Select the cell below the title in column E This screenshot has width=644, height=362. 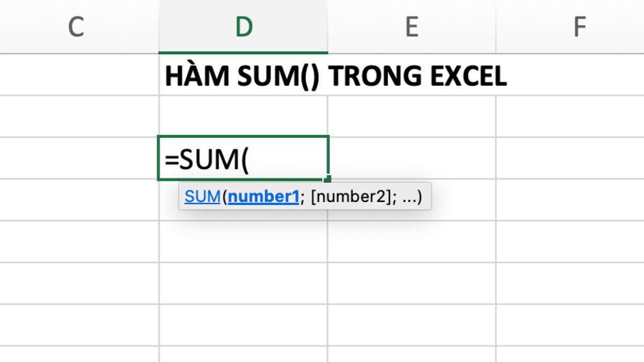click(411, 114)
